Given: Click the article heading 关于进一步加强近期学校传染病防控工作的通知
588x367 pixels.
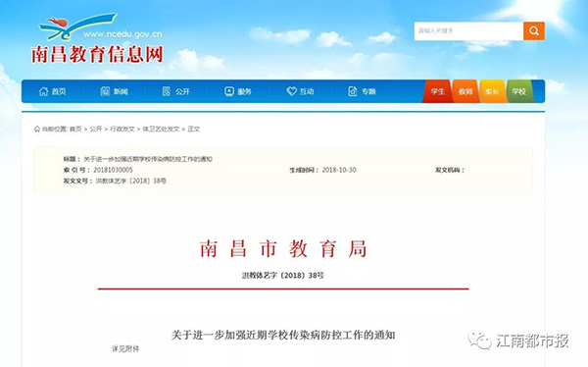Looking at the screenshot, I should 283,335.
